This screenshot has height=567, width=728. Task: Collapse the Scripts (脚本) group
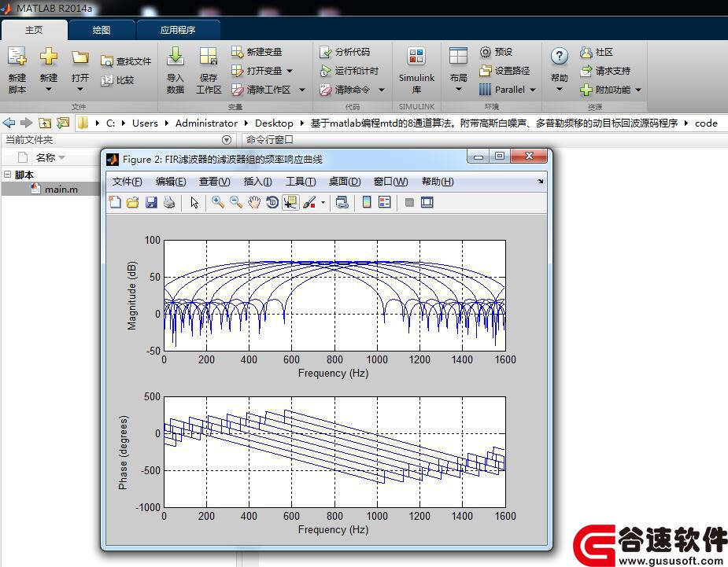tap(7, 175)
